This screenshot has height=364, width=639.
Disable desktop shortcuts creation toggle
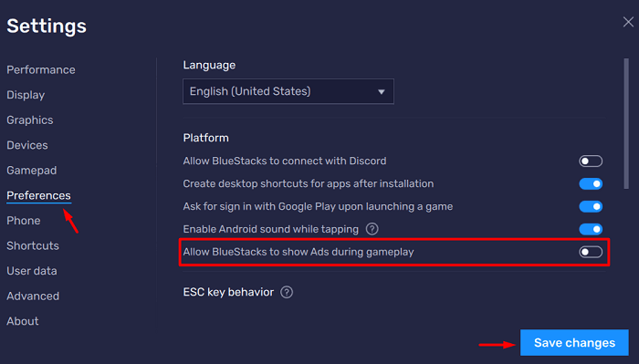[x=591, y=183]
